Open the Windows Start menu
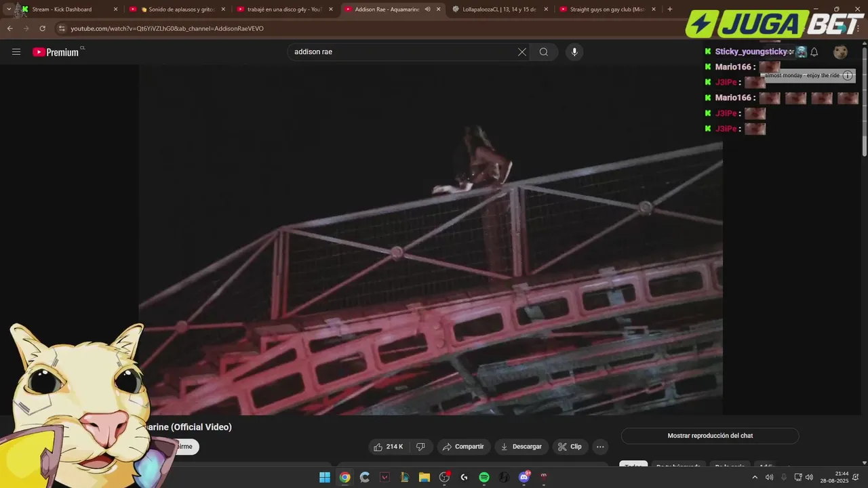The height and width of the screenshot is (488, 868). tap(325, 477)
